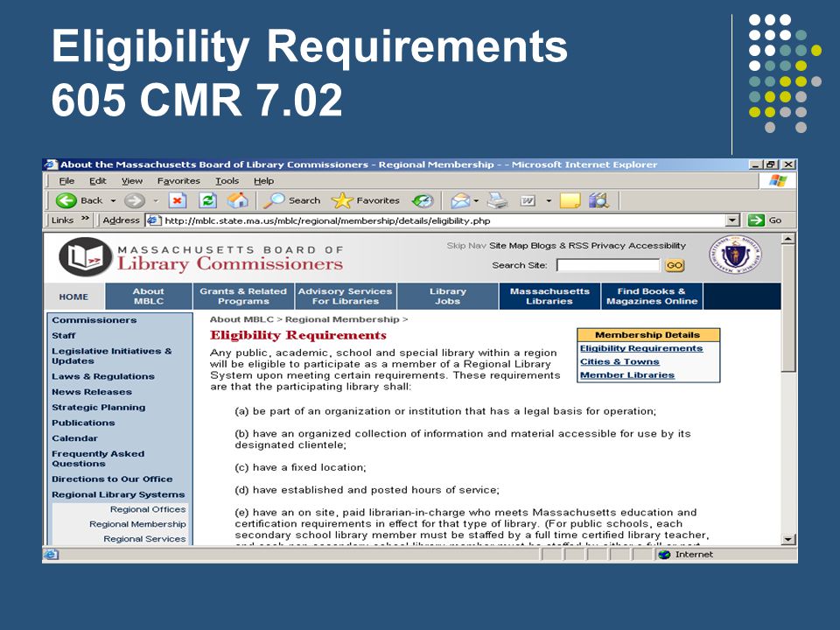Click the Refresh page icon

click(208, 200)
